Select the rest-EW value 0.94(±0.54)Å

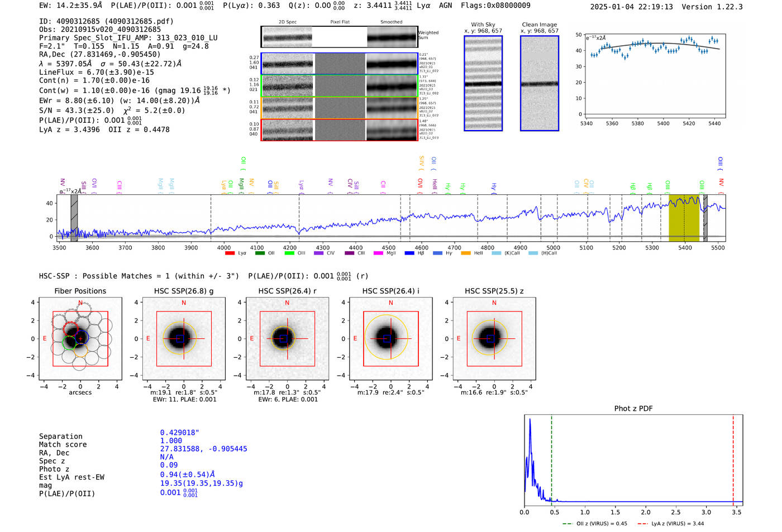point(188,475)
